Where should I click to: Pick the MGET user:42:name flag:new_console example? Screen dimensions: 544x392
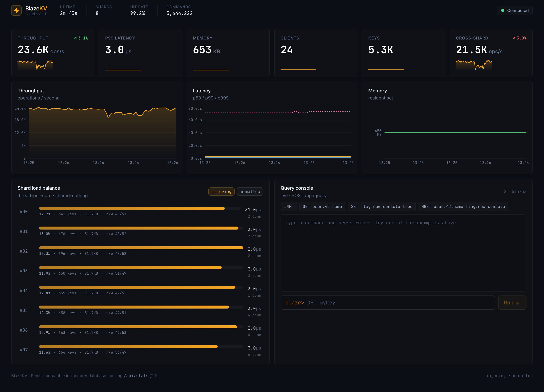coord(463,207)
